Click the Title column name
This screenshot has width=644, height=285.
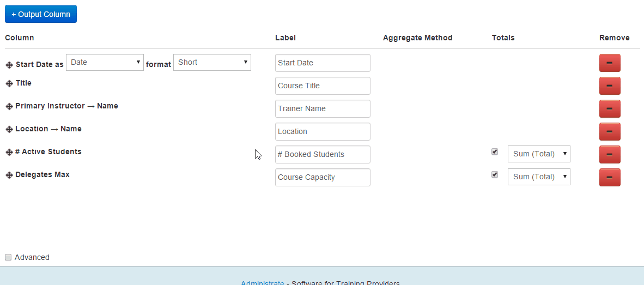pos(23,83)
